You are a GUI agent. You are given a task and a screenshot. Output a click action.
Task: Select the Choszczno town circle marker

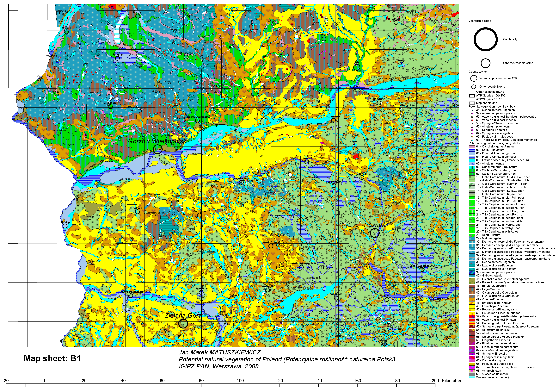[x=186, y=57]
